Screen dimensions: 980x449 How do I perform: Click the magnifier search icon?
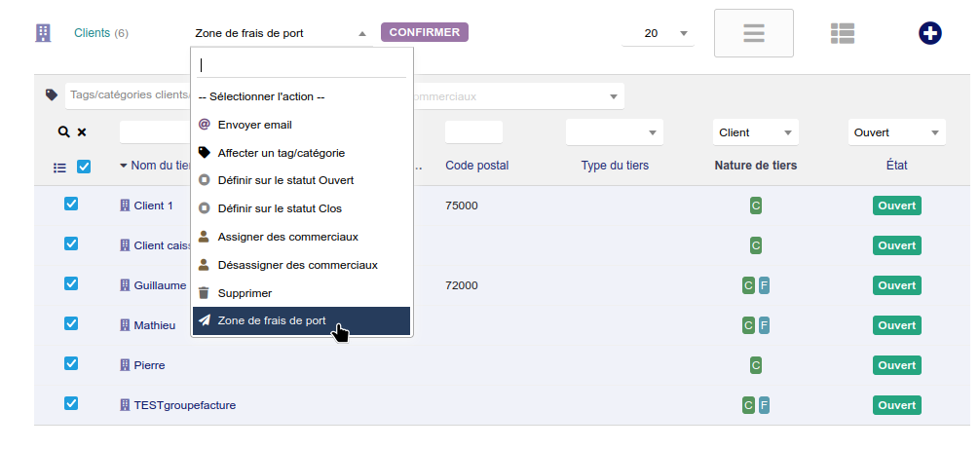tap(63, 132)
